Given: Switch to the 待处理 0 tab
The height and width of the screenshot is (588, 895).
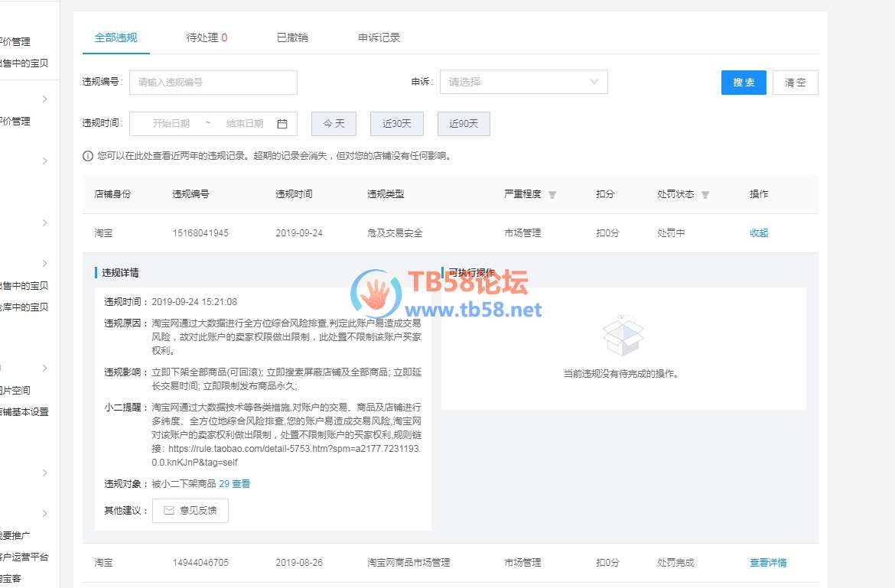Looking at the screenshot, I should click(207, 37).
